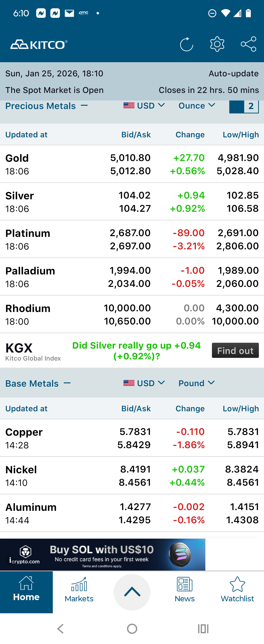Open Precious Metals USD currency dropdown
Image resolution: width=264 pixels, height=644 pixels.
coord(144,106)
